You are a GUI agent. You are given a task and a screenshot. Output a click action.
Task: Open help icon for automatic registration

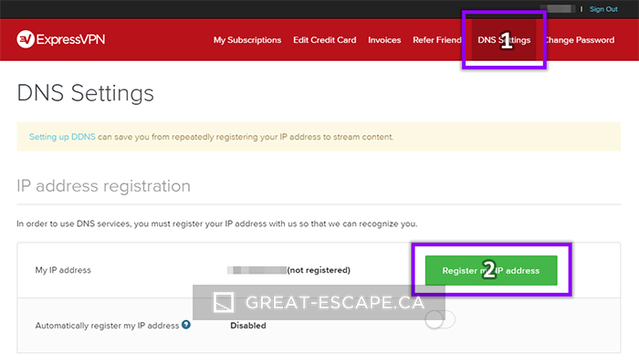[x=186, y=325]
